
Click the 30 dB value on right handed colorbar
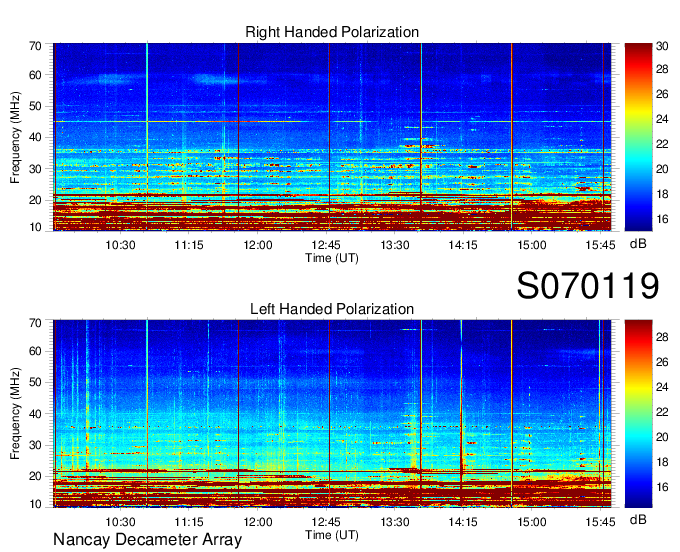click(662, 46)
